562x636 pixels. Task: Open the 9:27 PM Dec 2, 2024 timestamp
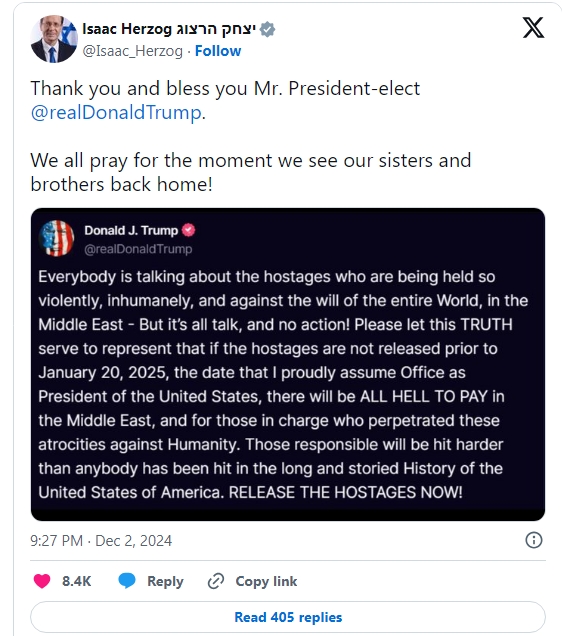tap(101, 541)
